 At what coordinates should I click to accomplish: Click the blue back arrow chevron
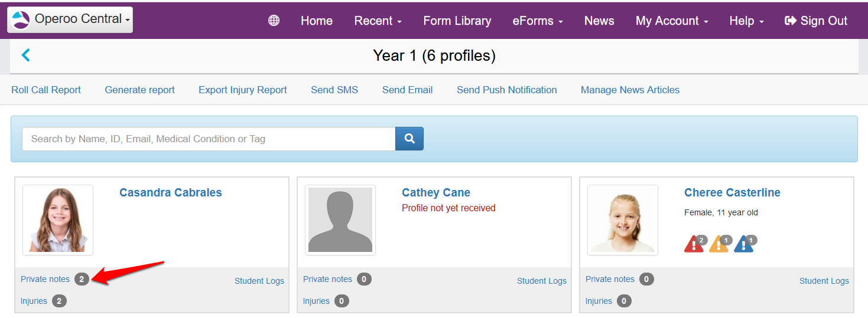point(25,55)
